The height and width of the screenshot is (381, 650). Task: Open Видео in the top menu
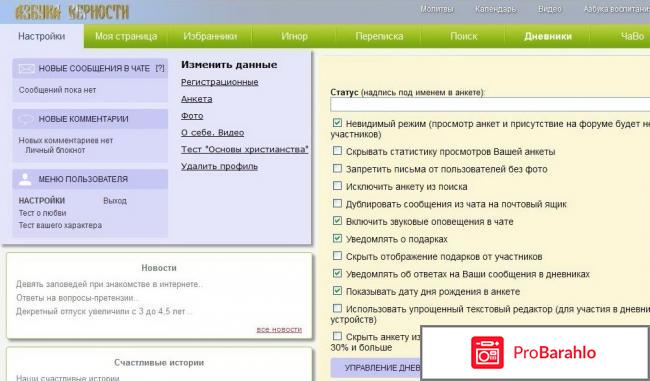click(550, 9)
